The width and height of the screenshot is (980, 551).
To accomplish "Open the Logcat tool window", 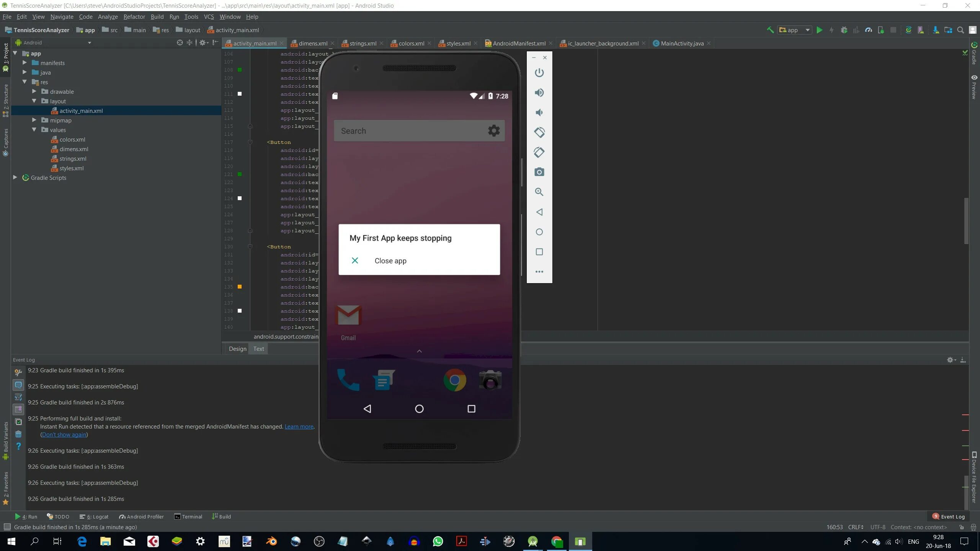I will pos(94,517).
